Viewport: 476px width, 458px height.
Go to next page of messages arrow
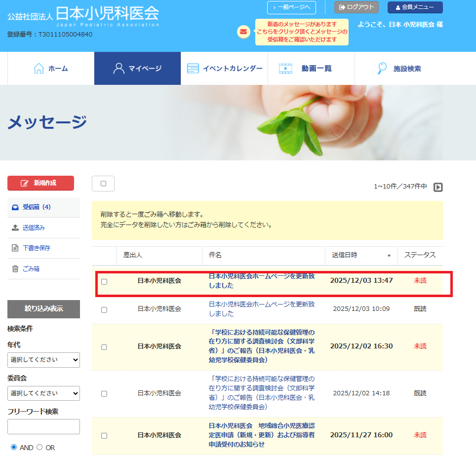click(x=437, y=187)
